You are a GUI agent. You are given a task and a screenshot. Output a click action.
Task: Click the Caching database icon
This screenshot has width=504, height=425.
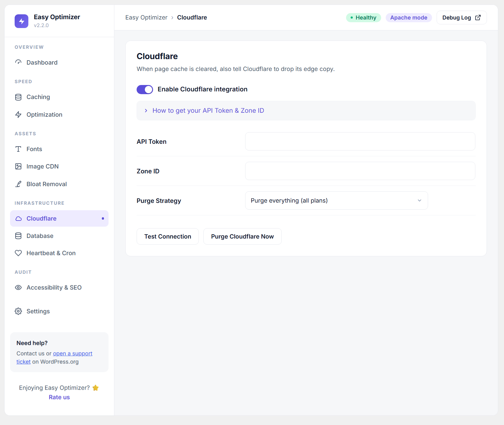click(x=18, y=97)
